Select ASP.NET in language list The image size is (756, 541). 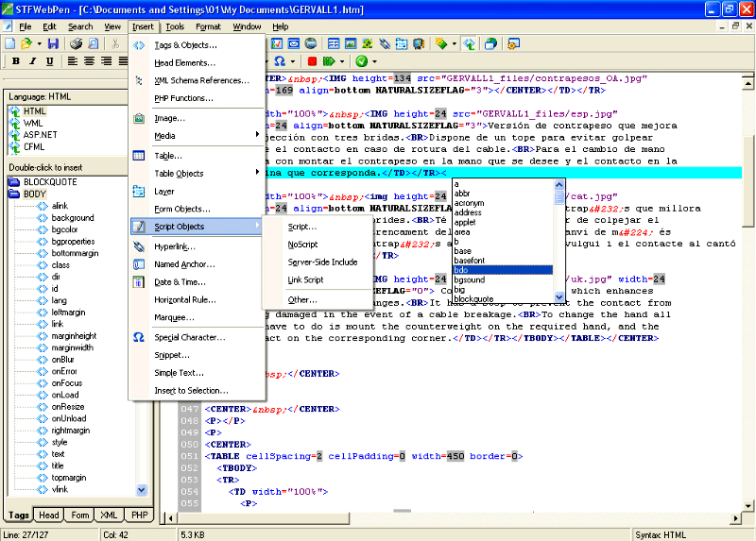tap(41, 135)
